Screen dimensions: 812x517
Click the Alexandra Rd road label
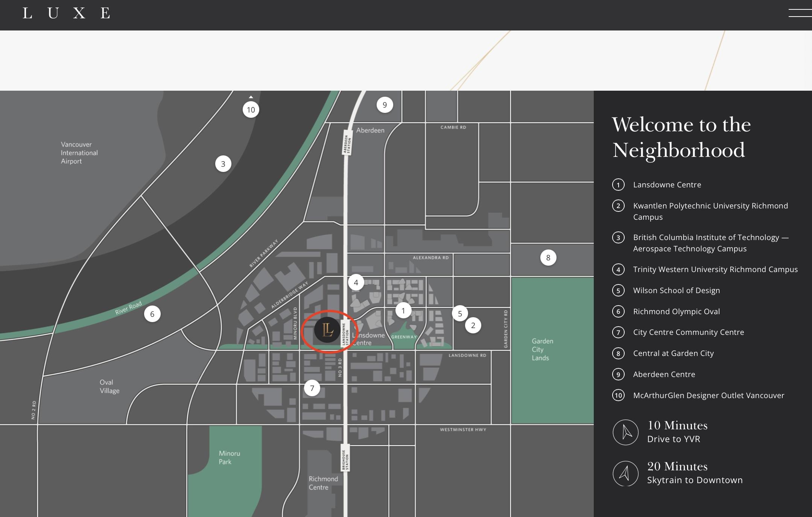(431, 258)
